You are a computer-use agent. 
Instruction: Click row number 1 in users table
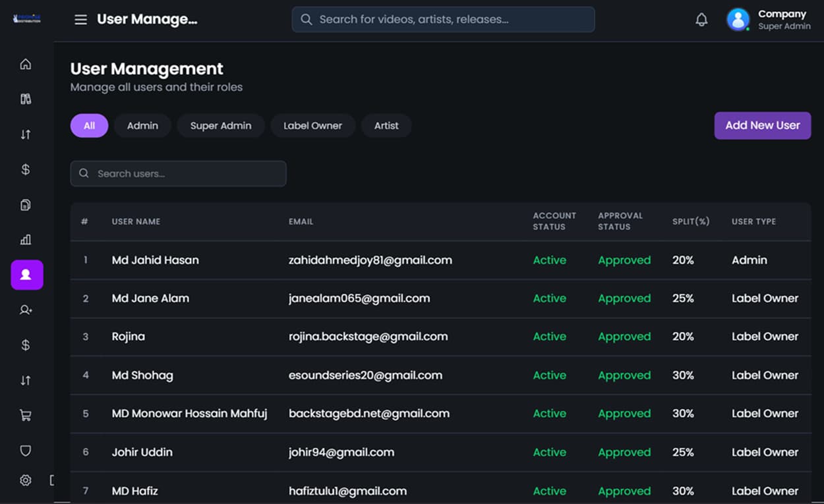coord(85,260)
